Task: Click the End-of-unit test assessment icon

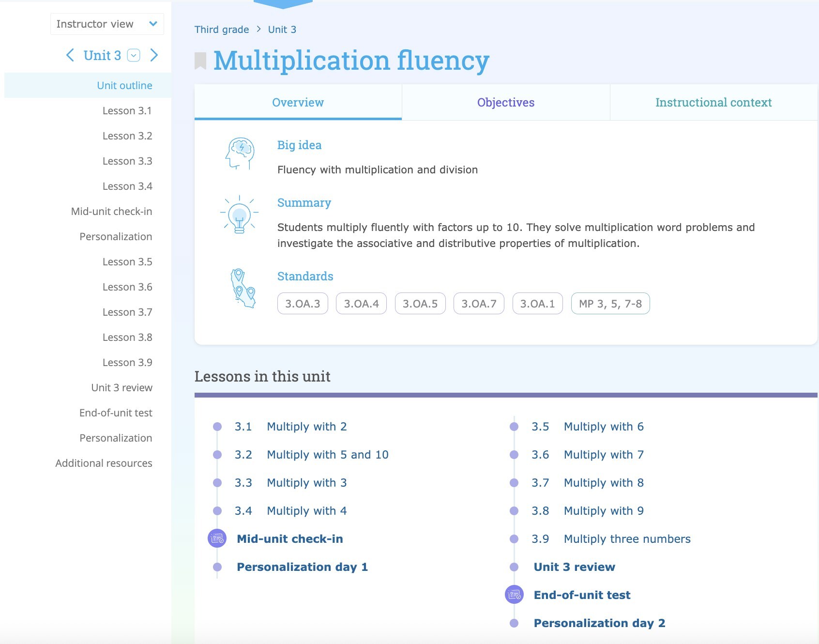Action: click(514, 595)
